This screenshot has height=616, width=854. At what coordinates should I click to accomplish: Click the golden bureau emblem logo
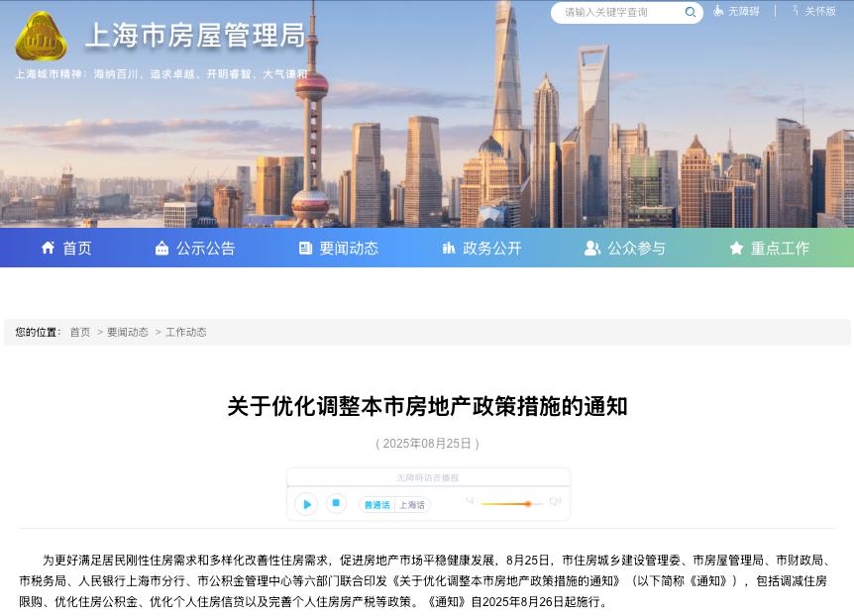click(x=41, y=37)
